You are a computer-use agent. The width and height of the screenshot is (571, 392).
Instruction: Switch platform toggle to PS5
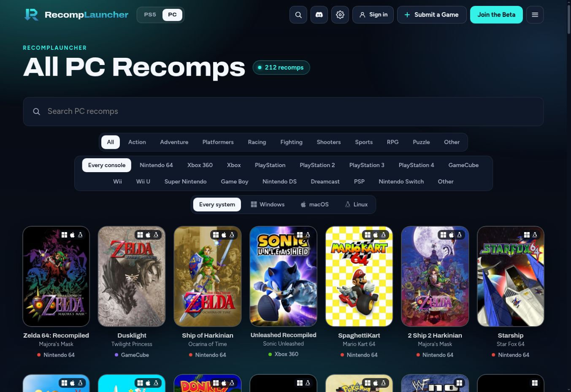pyautogui.click(x=150, y=15)
